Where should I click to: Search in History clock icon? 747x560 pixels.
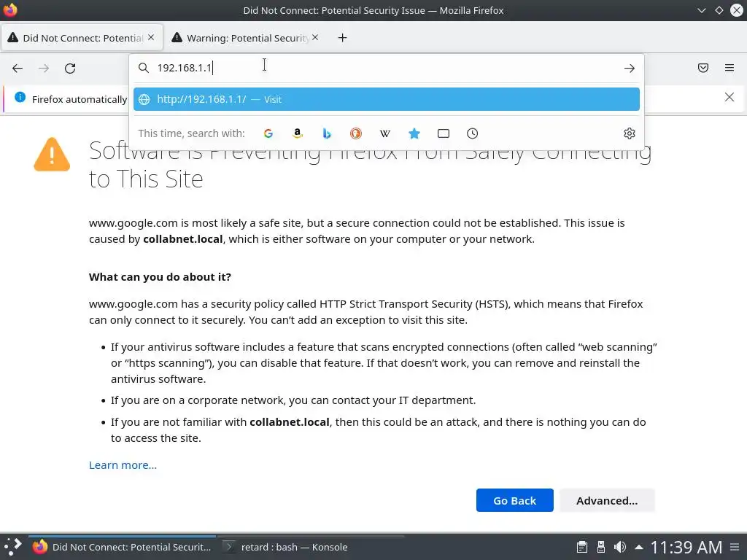pos(472,133)
